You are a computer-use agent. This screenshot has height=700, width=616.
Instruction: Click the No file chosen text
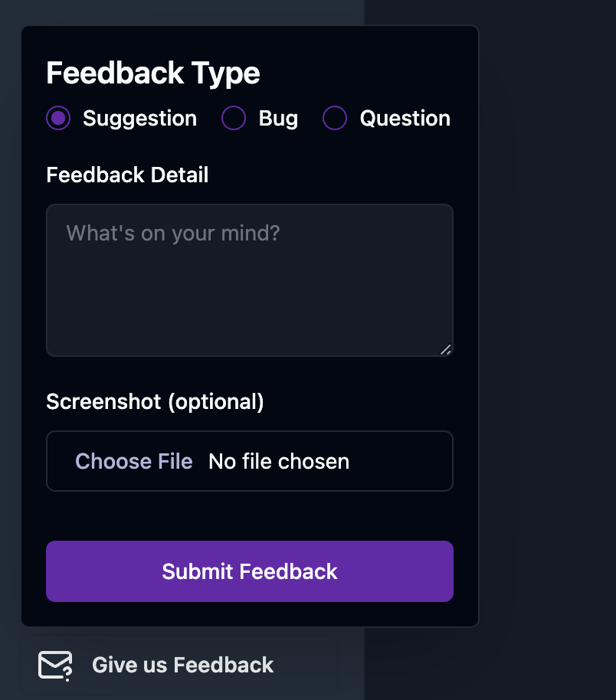pos(278,461)
